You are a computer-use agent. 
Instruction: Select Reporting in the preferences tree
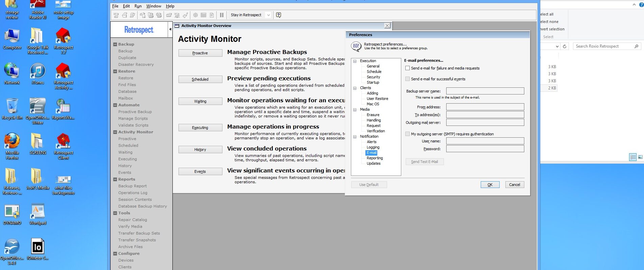point(375,158)
